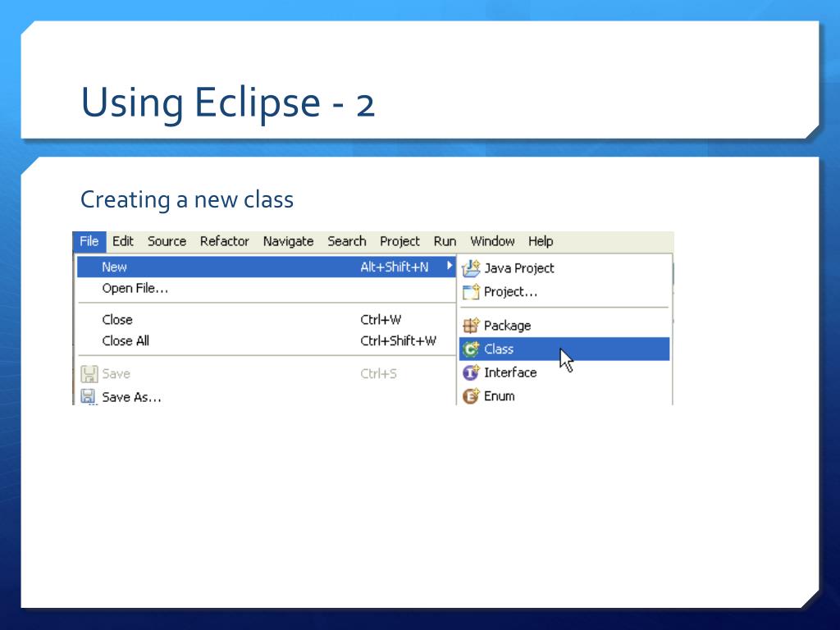Select Class from submenu
This screenshot has width=840, height=630.
click(x=564, y=349)
